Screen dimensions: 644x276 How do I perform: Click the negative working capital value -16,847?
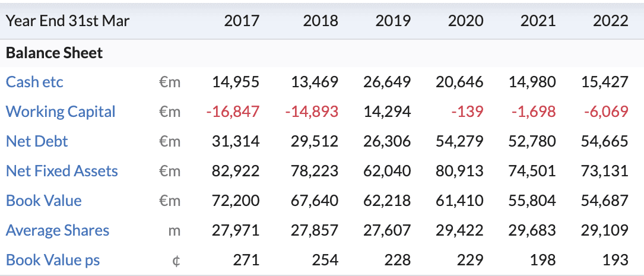pyautogui.click(x=233, y=112)
